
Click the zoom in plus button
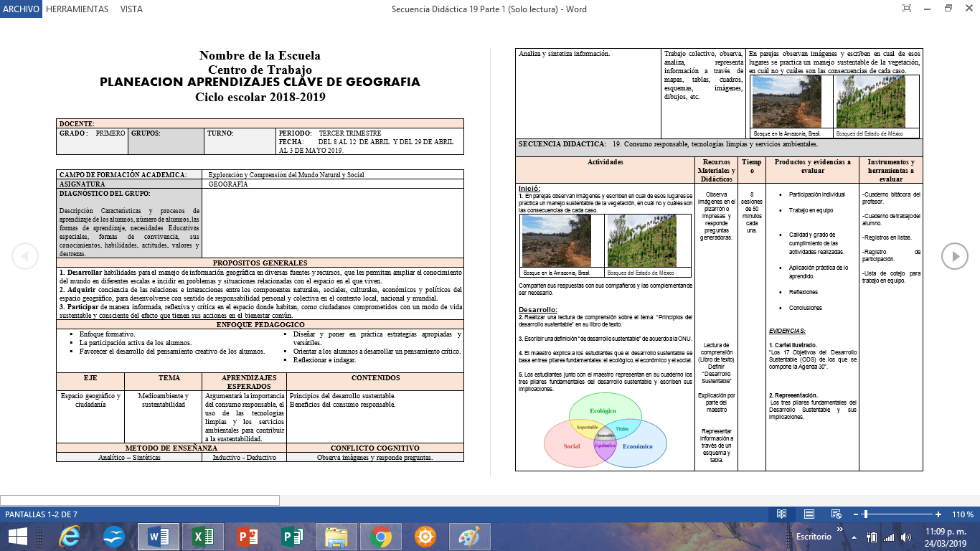coord(938,514)
